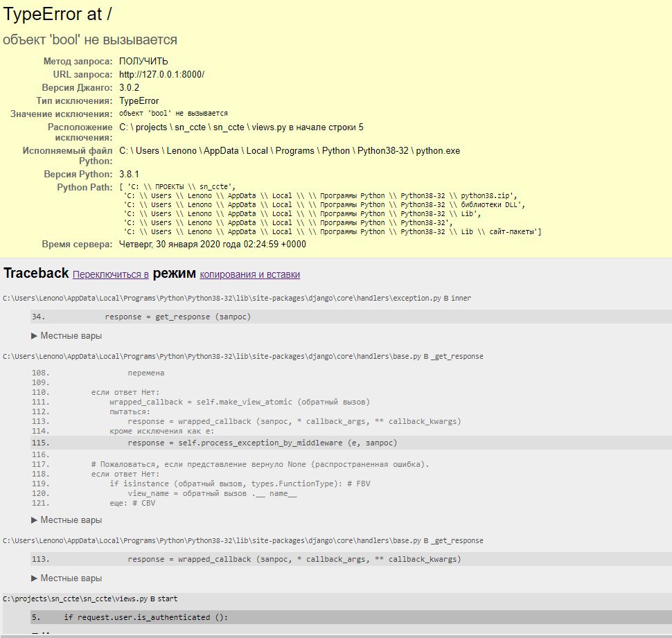Click the label "Значение исключения:"
Viewport: 672px width, 638px height.
[x=61, y=114]
